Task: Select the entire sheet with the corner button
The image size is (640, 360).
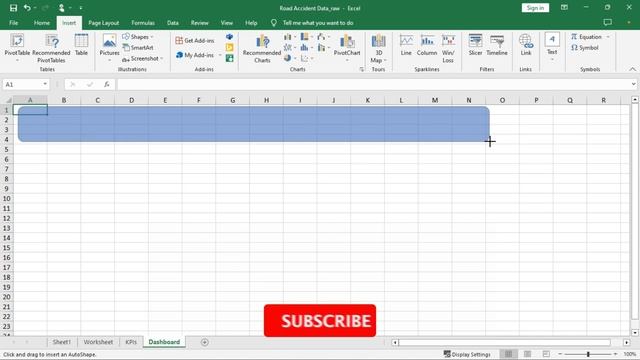Action: [7, 100]
